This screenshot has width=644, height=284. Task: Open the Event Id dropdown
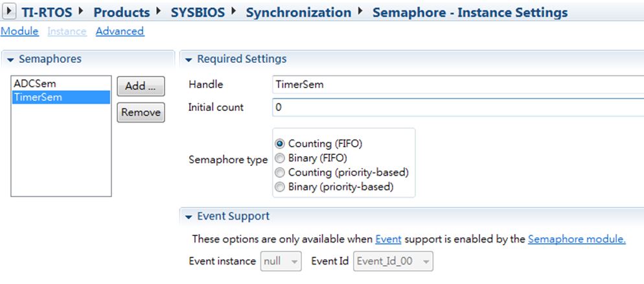pyautogui.click(x=393, y=261)
